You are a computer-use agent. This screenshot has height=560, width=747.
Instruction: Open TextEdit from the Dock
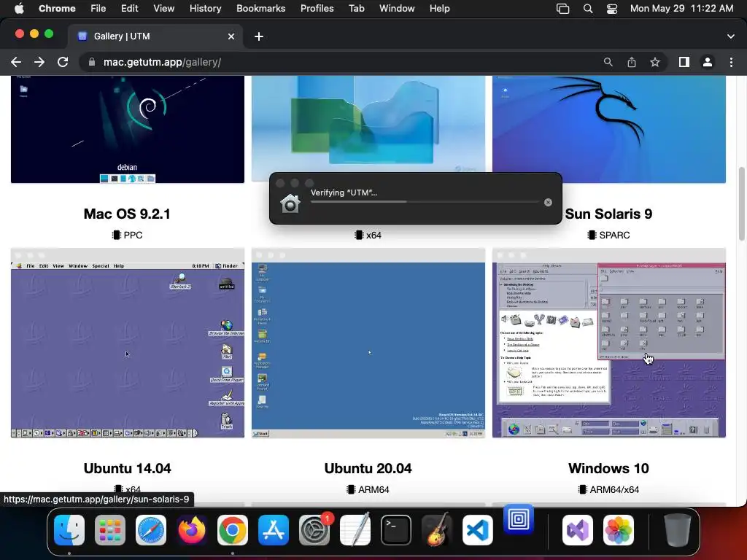(x=355, y=529)
